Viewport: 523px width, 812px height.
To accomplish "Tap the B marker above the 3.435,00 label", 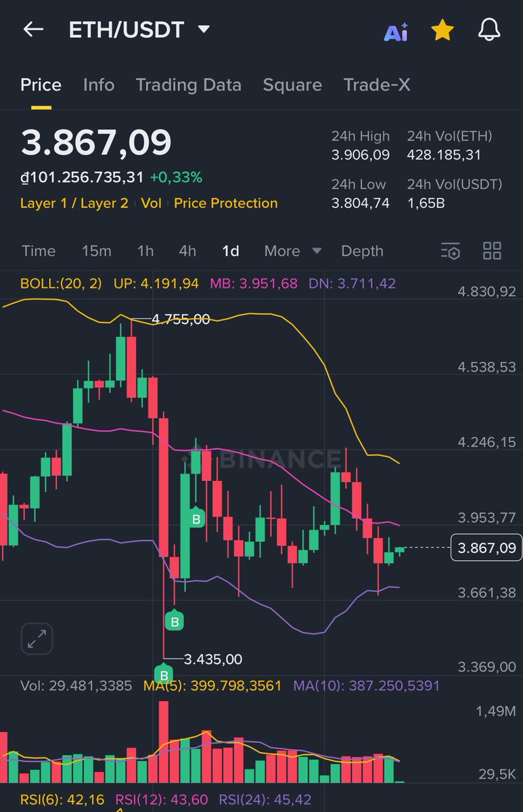I will click(175, 621).
